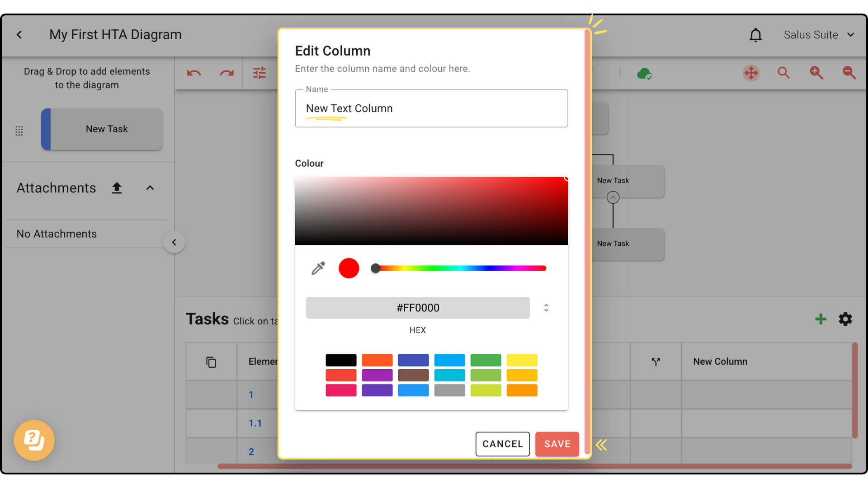Collapse the left sidebar panel arrow

pyautogui.click(x=174, y=243)
